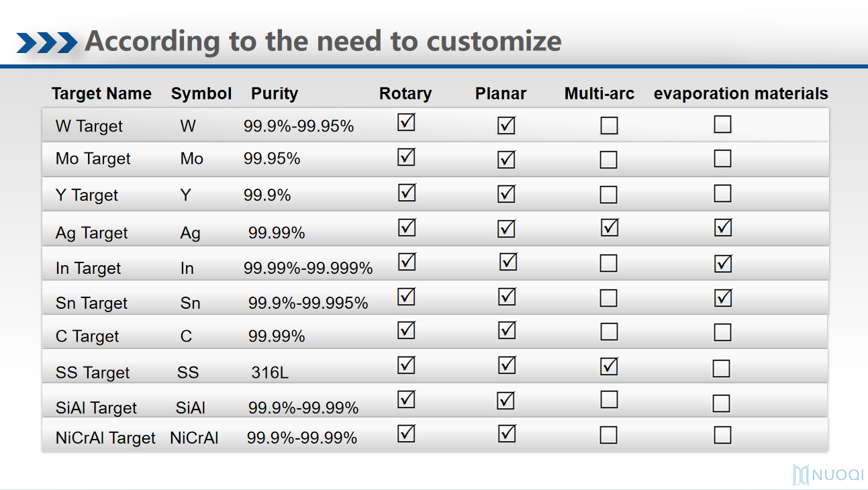The width and height of the screenshot is (868, 490).
Task: Select the Ag Target row name
Action: click(91, 234)
